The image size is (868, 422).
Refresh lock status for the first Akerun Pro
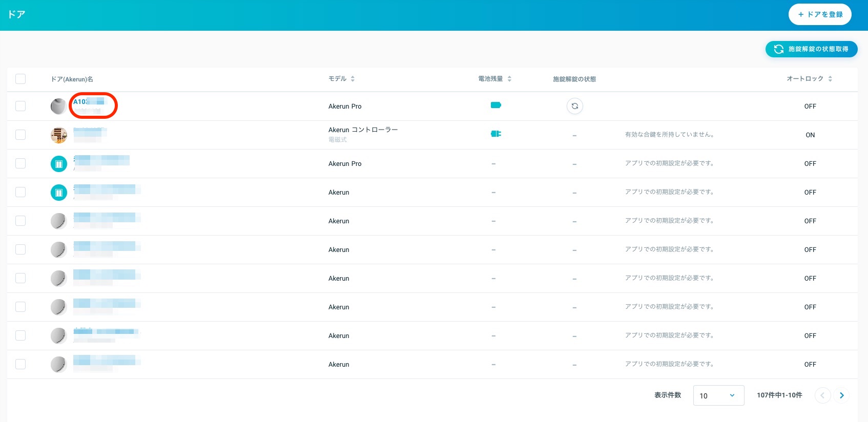click(575, 106)
